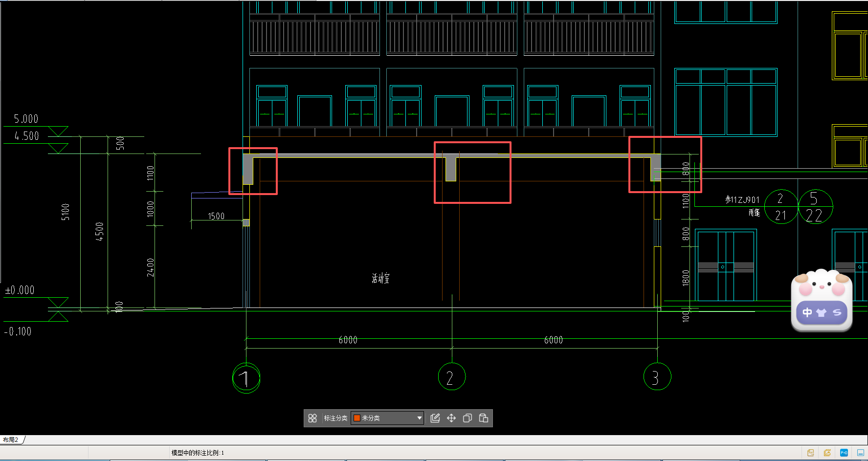
Task: Click the 1500 dimension text
Action: coord(216,216)
